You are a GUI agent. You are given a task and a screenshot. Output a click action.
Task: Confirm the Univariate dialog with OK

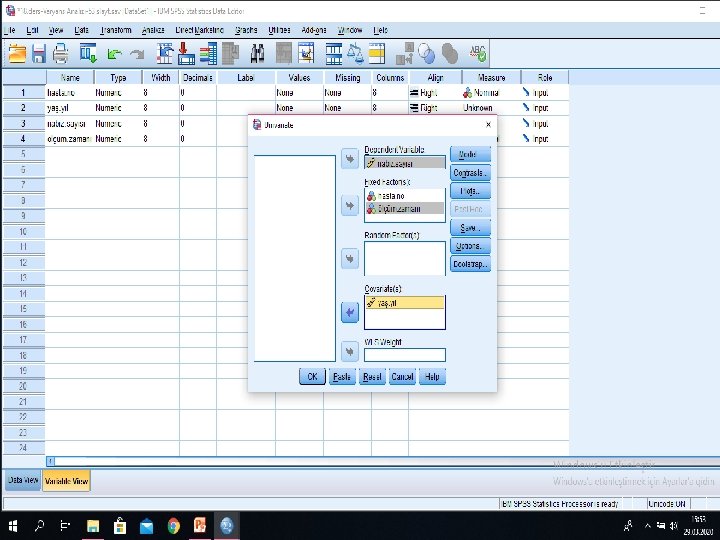[x=312, y=377]
